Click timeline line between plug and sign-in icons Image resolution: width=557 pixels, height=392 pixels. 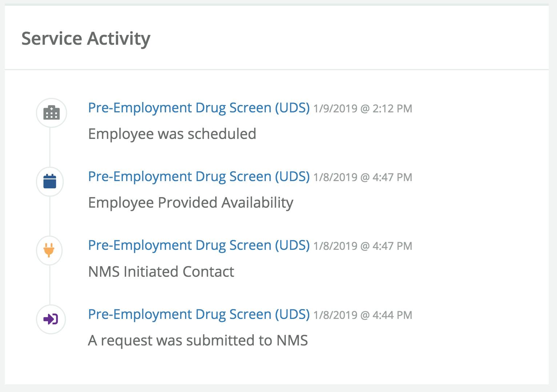(50, 284)
